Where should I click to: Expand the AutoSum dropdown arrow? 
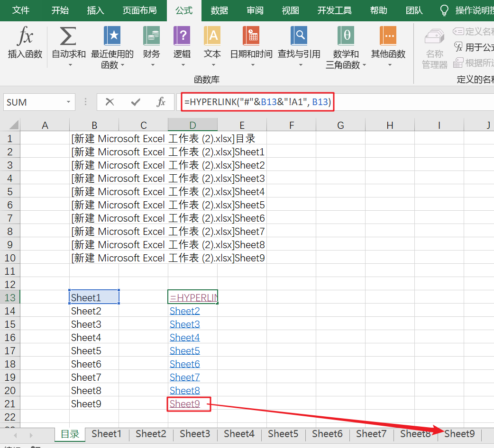70,65
